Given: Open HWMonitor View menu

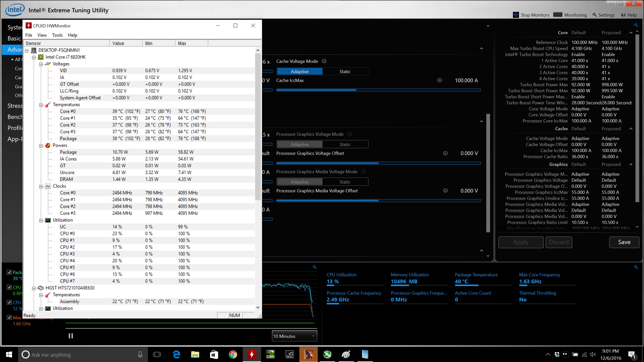Looking at the screenshot, I should (x=42, y=35).
